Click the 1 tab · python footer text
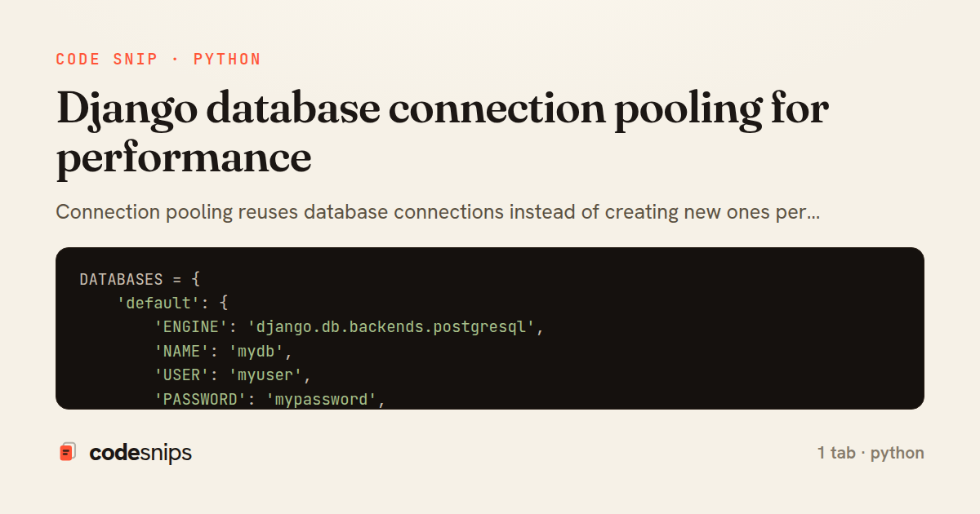Image resolution: width=980 pixels, height=514 pixels. point(871,453)
